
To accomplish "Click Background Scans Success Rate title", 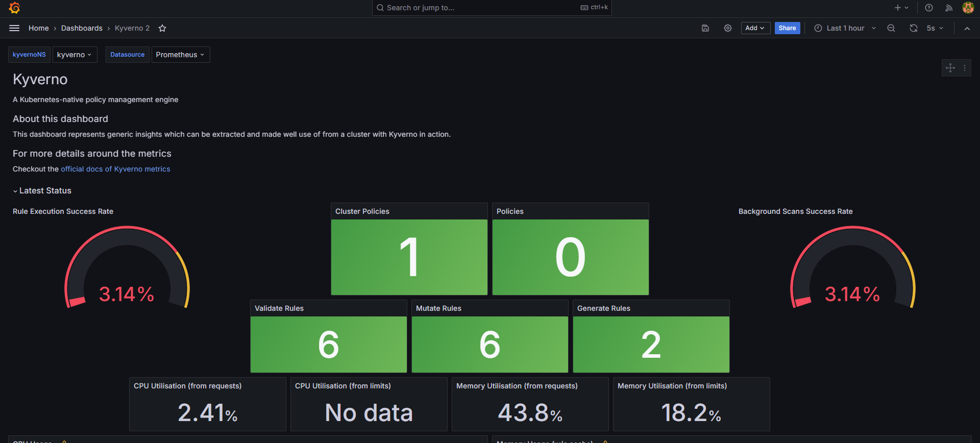I will [x=795, y=211].
